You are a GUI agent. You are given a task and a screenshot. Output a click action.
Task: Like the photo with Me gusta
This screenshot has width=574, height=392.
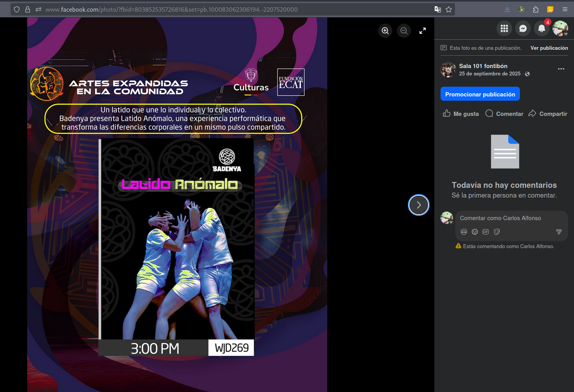461,114
